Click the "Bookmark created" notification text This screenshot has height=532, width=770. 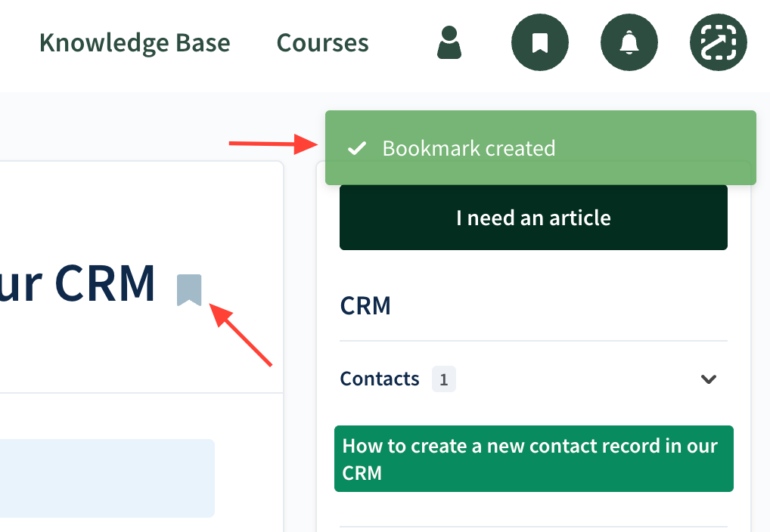(469, 148)
